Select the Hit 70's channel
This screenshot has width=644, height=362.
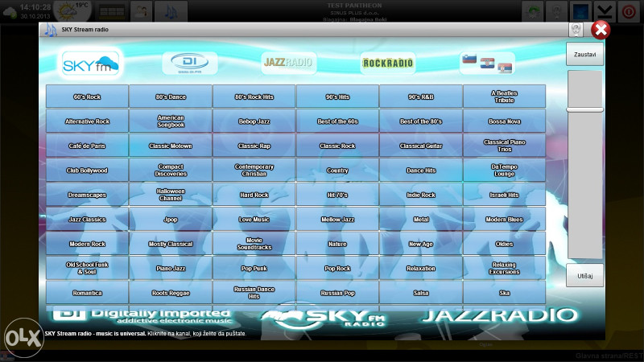337,195
